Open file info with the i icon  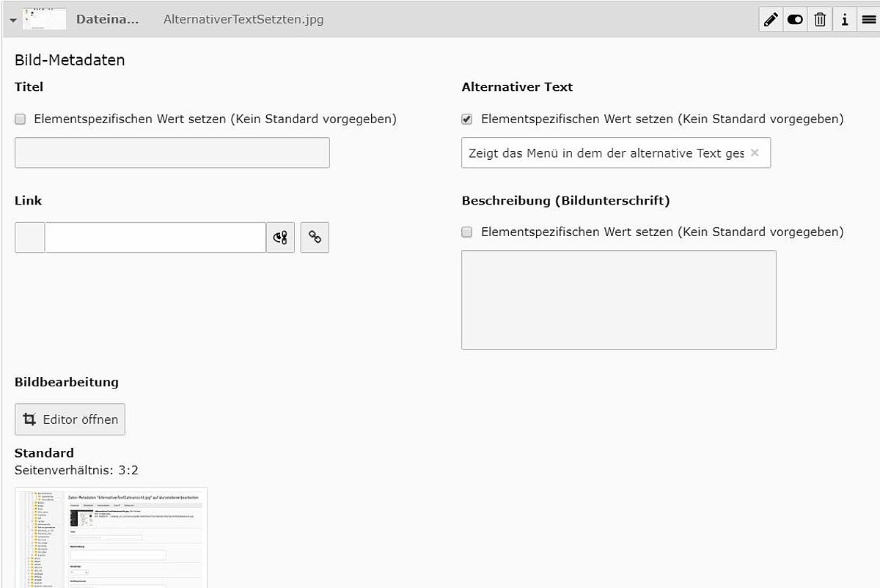point(844,20)
